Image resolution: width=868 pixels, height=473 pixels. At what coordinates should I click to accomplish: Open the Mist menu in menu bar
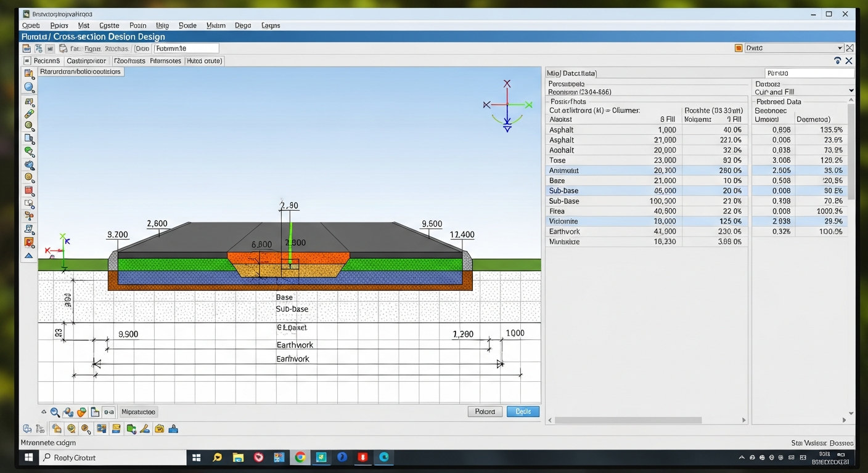click(x=83, y=25)
